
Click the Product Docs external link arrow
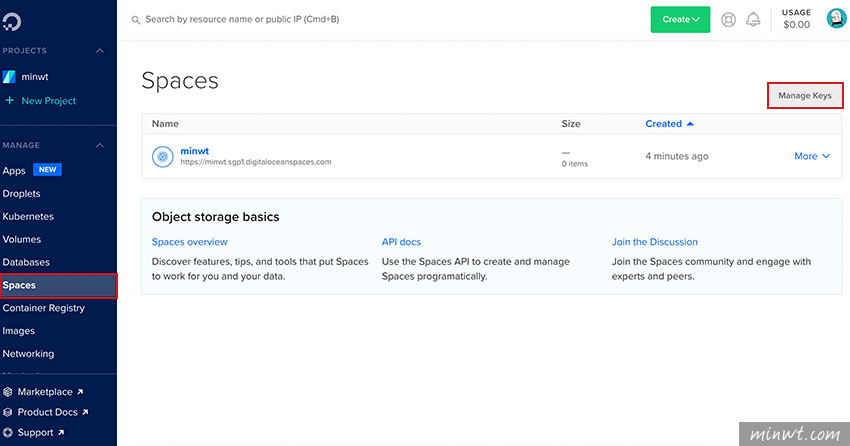[x=85, y=412]
